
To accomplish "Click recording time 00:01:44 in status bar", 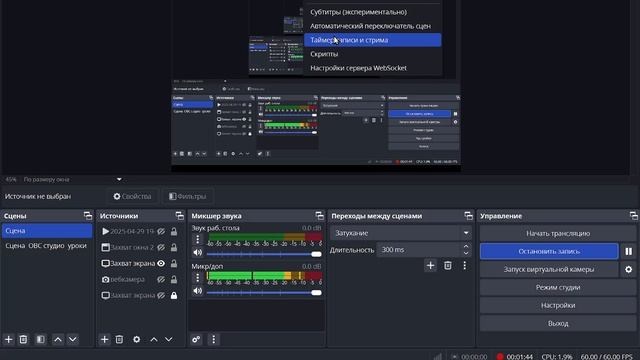I will [x=520, y=357].
